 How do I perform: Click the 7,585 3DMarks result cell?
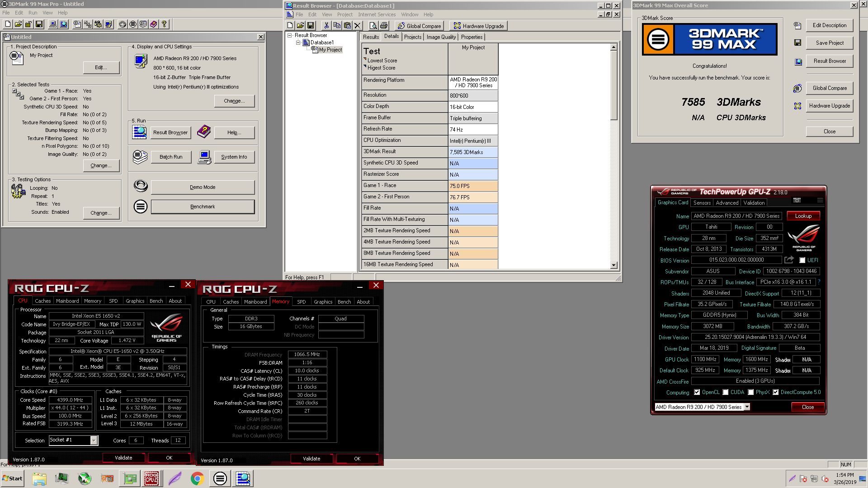473,152
